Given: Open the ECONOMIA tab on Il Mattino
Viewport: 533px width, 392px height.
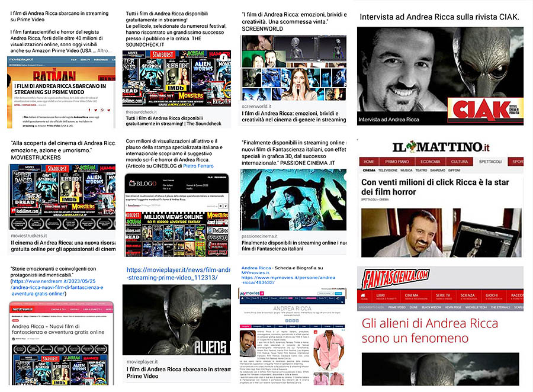Looking at the screenshot, I should click(x=430, y=162).
